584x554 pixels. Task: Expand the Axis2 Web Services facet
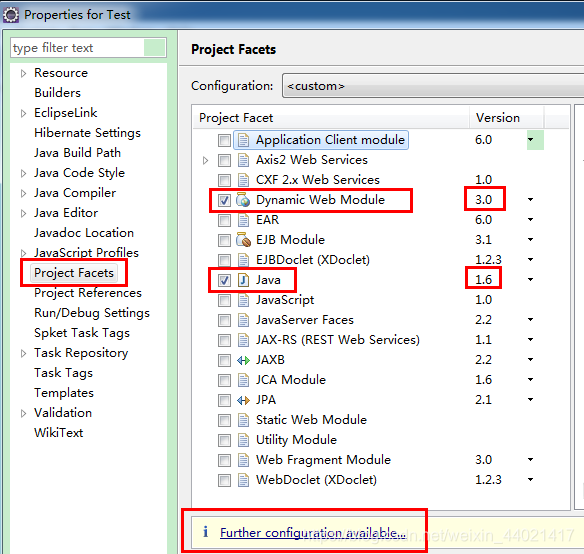click(x=205, y=161)
